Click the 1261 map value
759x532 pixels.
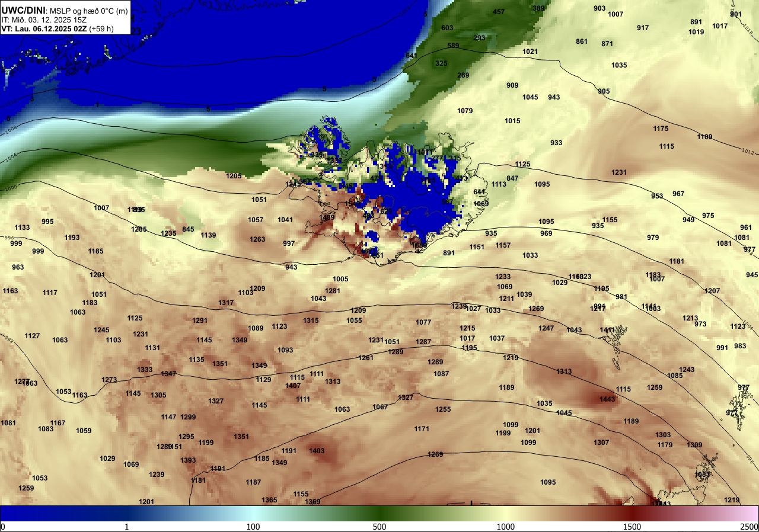[x=366, y=358]
